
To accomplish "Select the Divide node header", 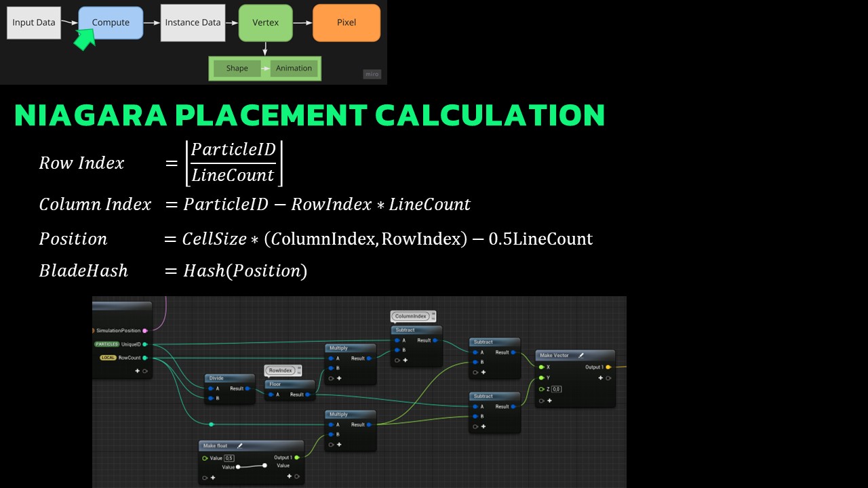I will point(230,378).
